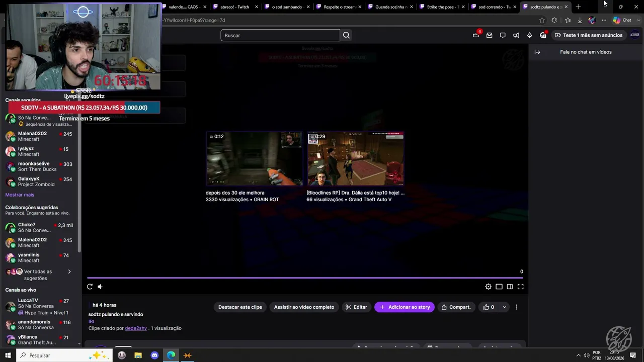Viewport: 644px width, 362px height.
Task: Share the clip via Compart. button
Action: 456,307
